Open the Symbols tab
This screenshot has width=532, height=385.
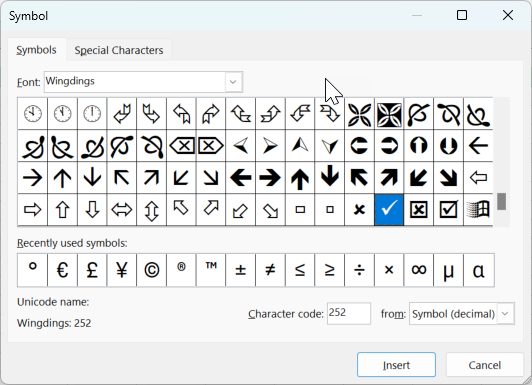(x=36, y=50)
